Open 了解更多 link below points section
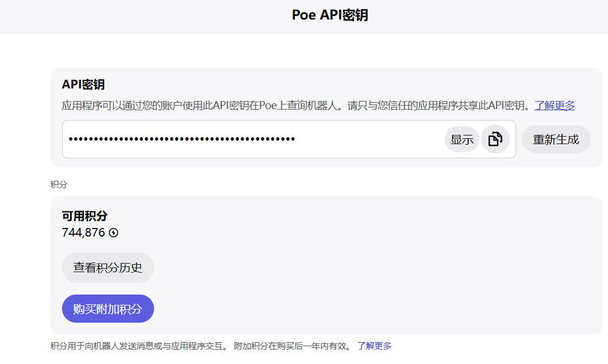The width and height of the screenshot is (608, 364). pyautogui.click(x=374, y=346)
